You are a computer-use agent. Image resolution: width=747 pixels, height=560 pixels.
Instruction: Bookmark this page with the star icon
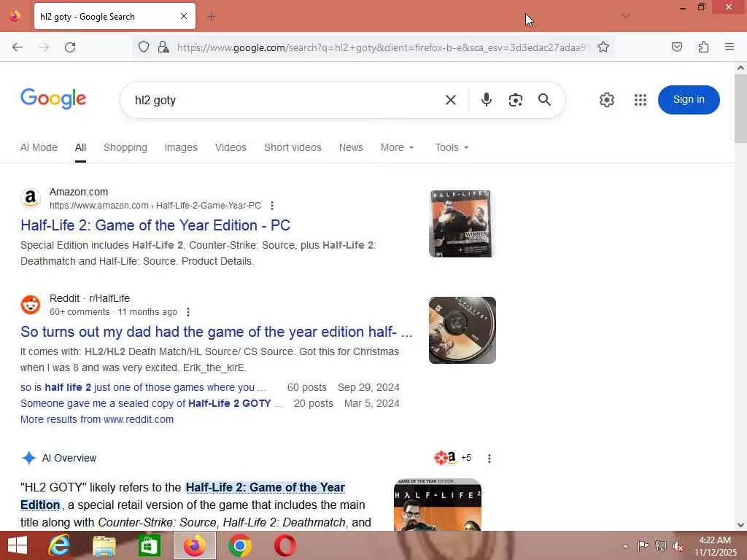point(603,47)
